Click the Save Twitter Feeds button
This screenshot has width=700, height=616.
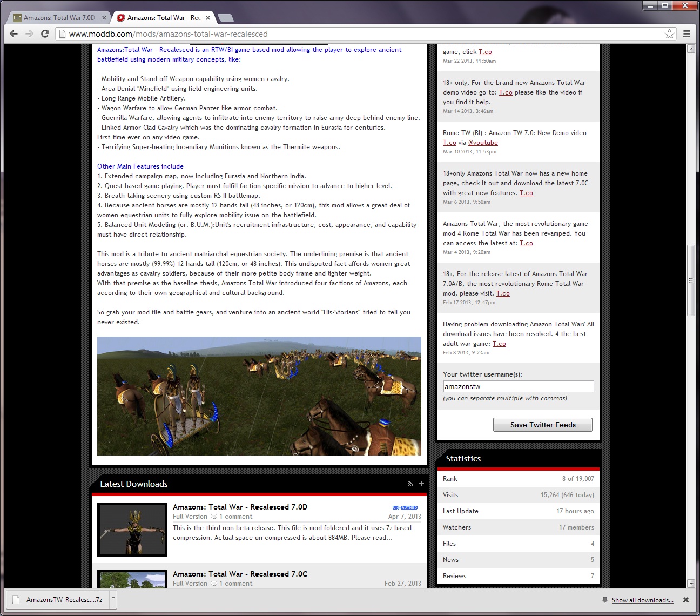[x=543, y=425]
